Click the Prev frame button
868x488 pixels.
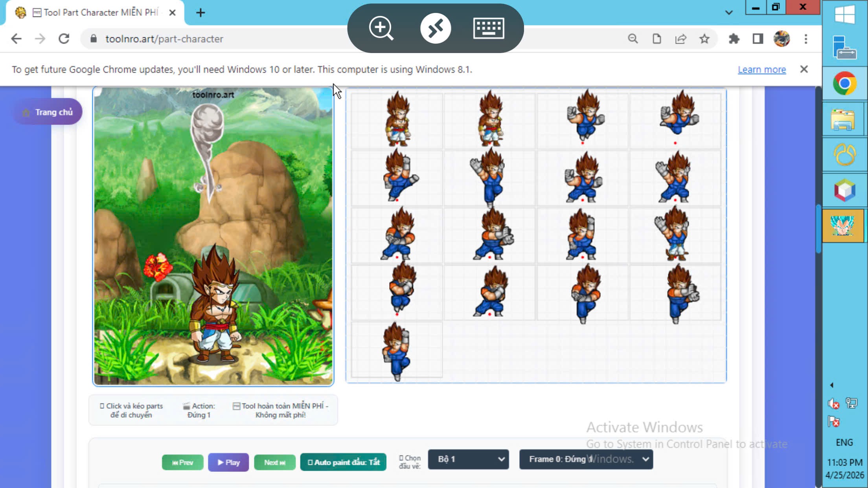click(x=182, y=462)
